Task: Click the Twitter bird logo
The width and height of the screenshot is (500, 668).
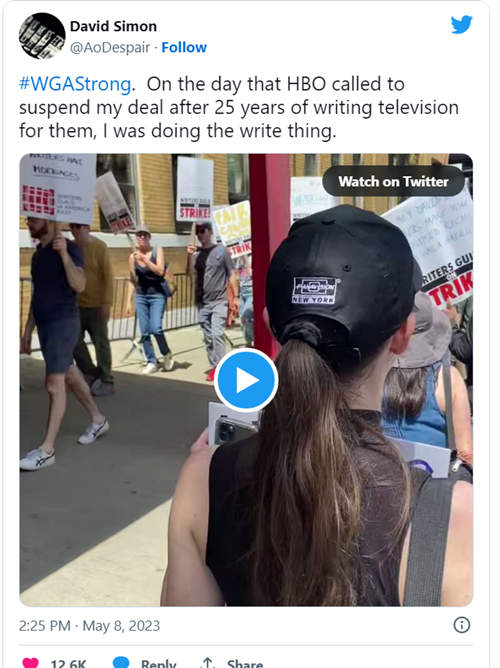Action: point(462,24)
